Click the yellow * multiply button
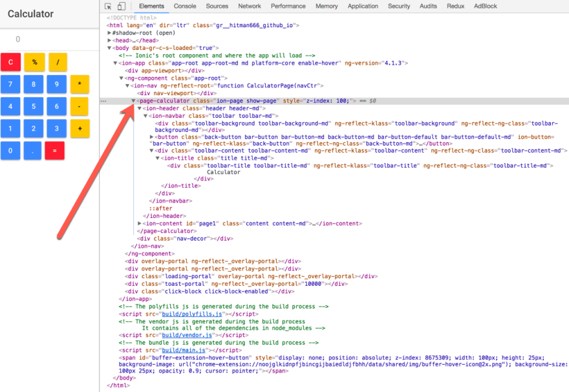Screen dimensions: 569x392 tap(80, 84)
